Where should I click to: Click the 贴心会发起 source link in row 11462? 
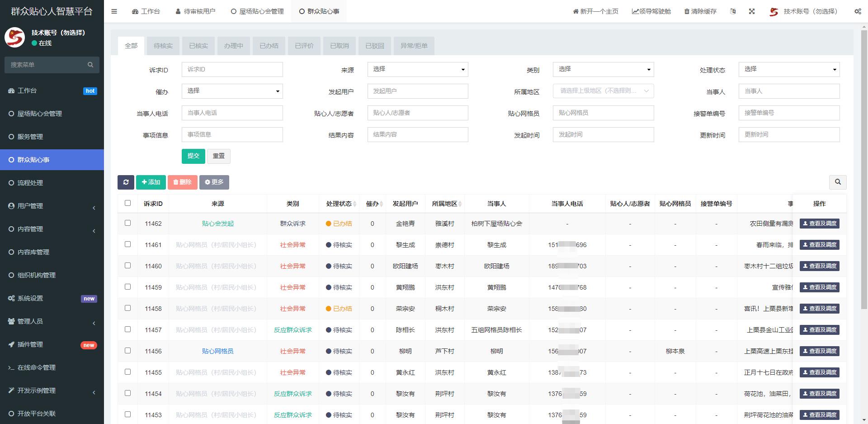click(217, 224)
